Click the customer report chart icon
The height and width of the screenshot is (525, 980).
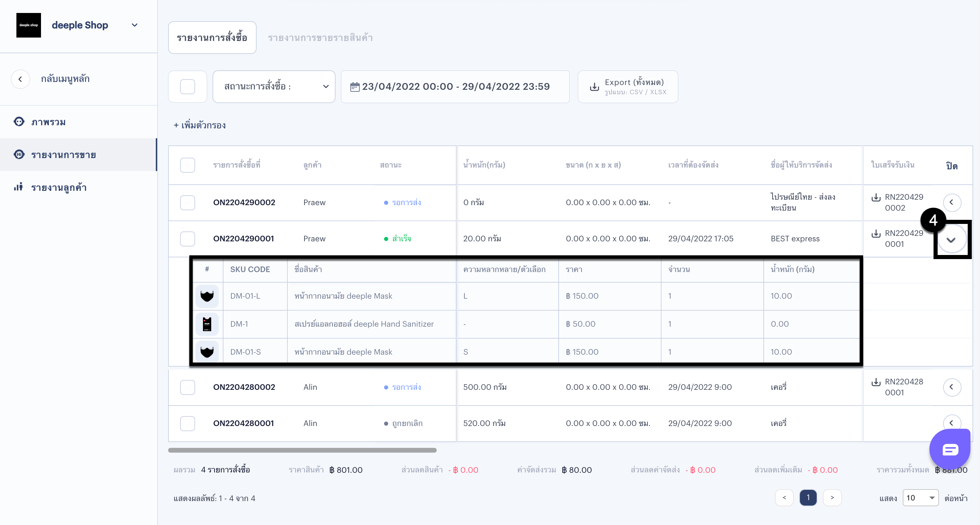[18, 187]
